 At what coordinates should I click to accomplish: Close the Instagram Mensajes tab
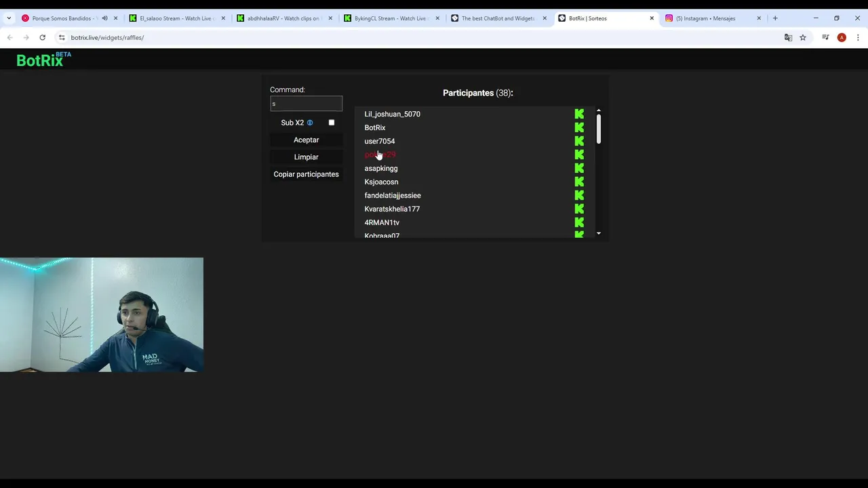pos(759,18)
